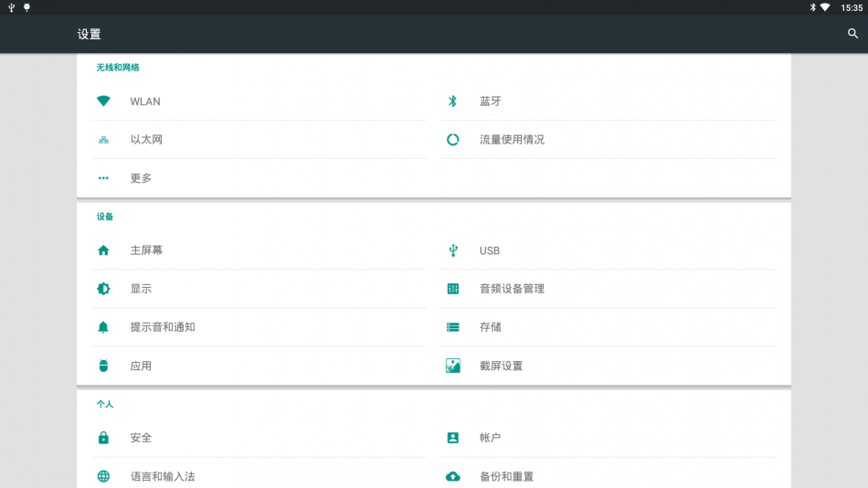Tap the data usage circle icon
Image resolution: width=868 pixels, height=488 pixels.
point(453,140)
